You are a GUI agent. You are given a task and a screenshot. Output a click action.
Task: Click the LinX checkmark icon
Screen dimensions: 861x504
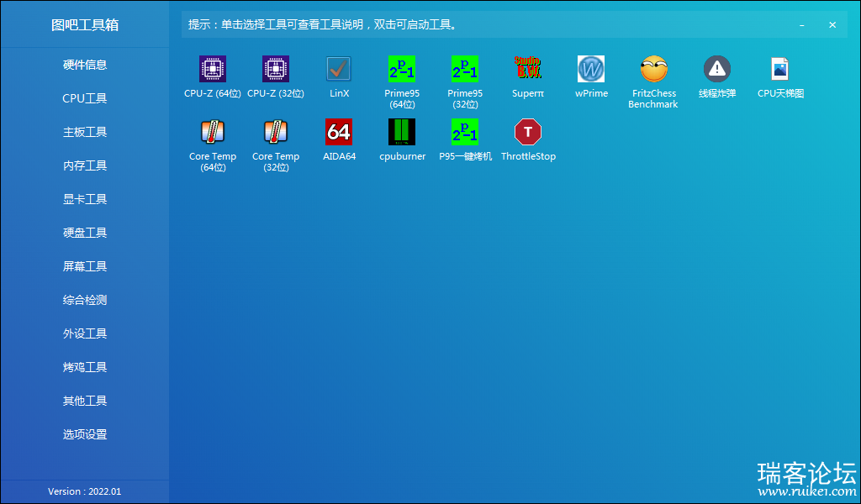coord(339,69)
